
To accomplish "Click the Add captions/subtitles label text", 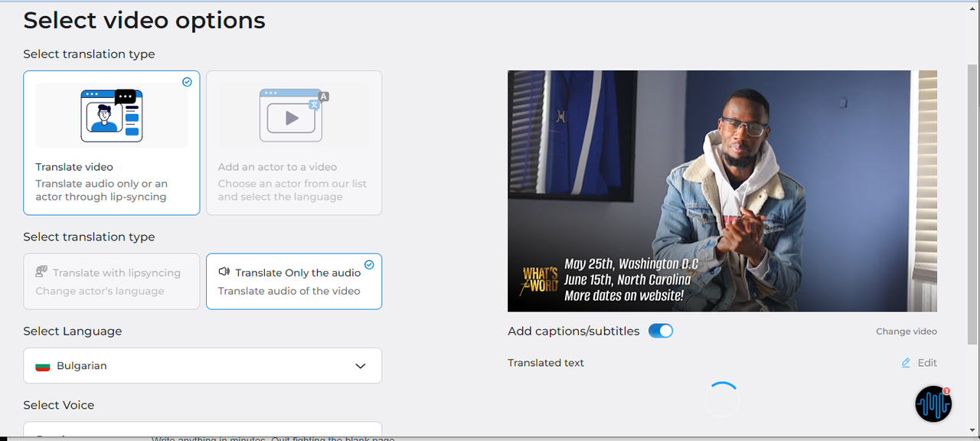I will click(573, 332).
